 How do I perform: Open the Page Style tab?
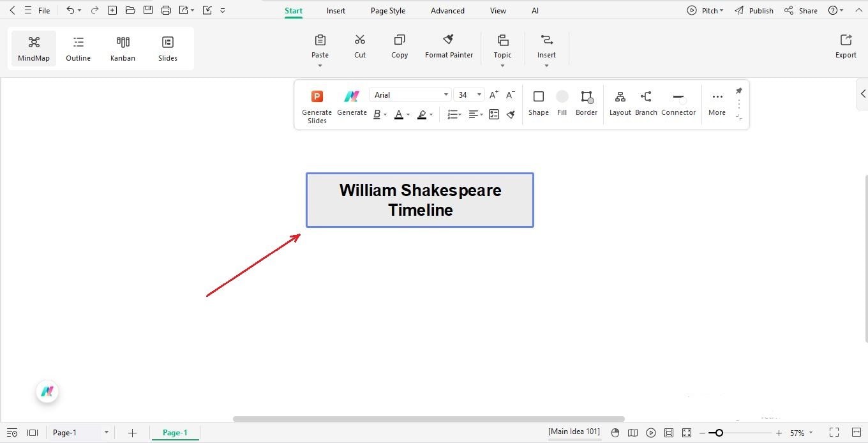388,11
